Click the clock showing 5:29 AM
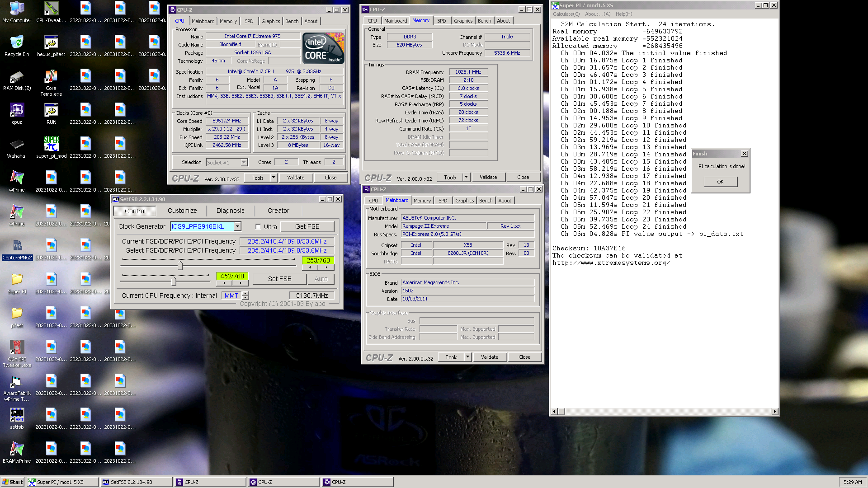Image resolution: width=868 pixels, height=488 pixels. click(853, 482)
